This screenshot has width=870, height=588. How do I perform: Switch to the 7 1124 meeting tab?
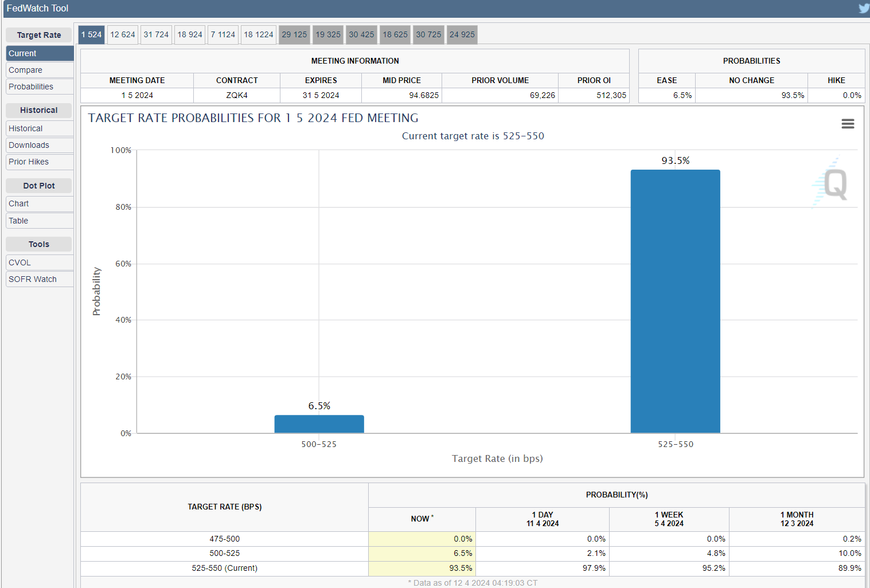(223, 34)
